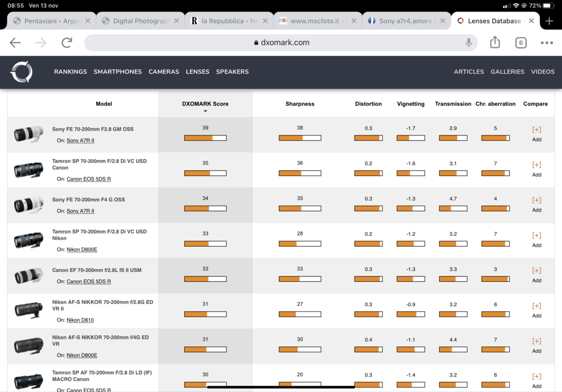Open the RANKINGS menu
562x392 pixels.
[70, 72]
